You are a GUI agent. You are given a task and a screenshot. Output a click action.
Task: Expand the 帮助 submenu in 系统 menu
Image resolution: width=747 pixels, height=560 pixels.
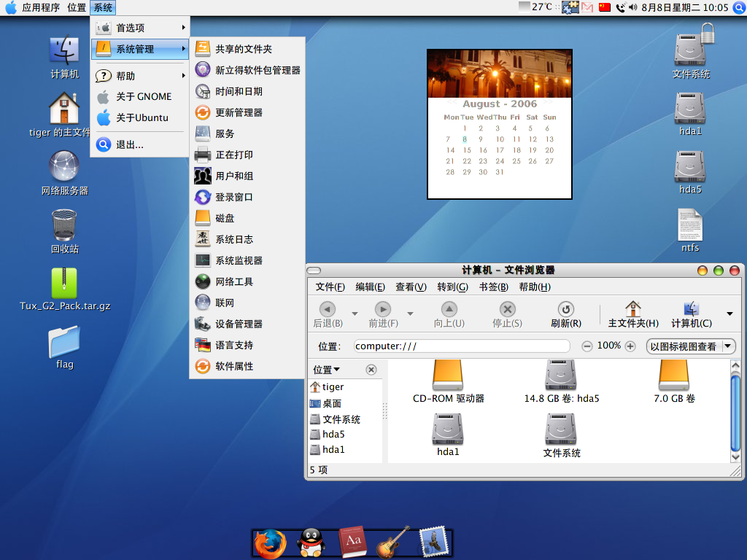[139, 76]
